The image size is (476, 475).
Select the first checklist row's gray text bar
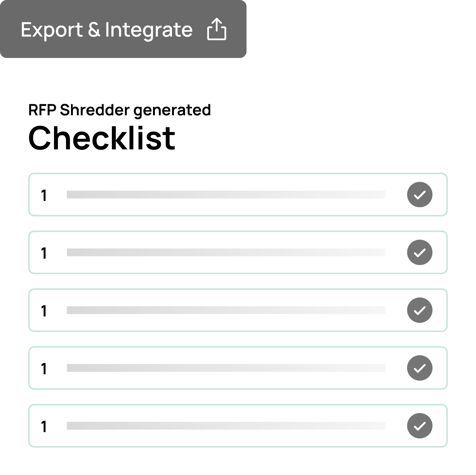[x=226, y=195]
